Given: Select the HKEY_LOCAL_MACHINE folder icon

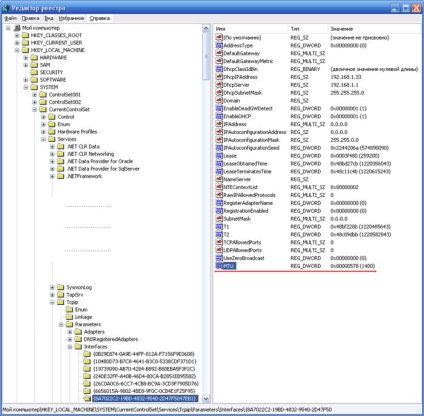Looking at the screenshot, I should (x=25, y=50).
